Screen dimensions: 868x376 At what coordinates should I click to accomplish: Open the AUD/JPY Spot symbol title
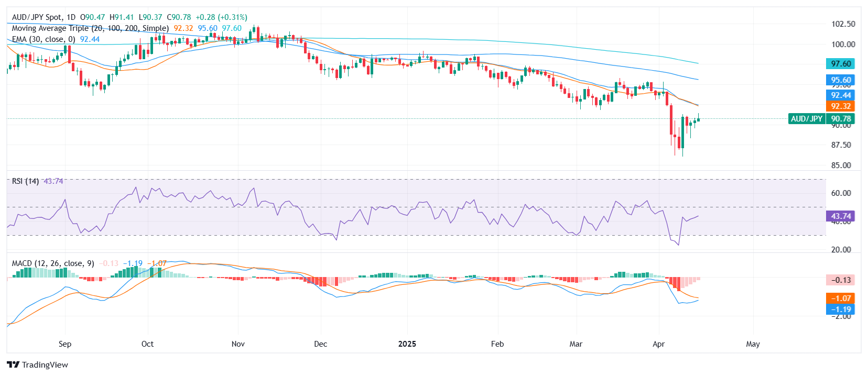[43, 17]
